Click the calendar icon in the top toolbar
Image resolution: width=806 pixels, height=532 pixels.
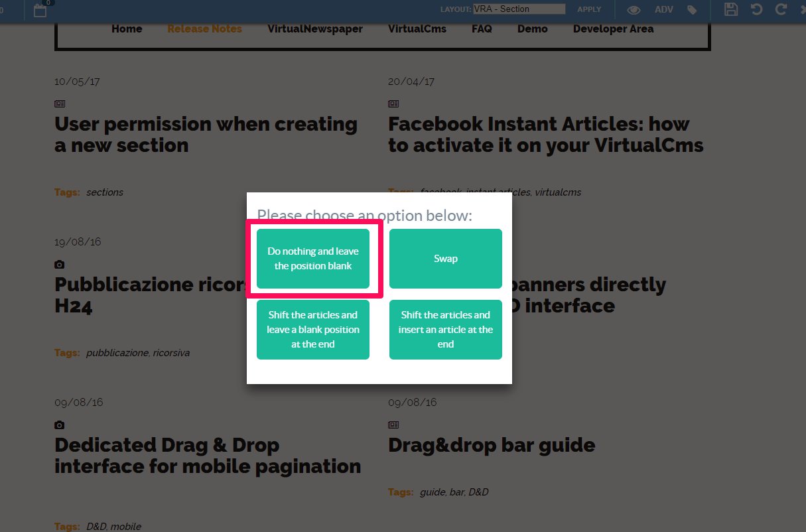tap(40, 10)
